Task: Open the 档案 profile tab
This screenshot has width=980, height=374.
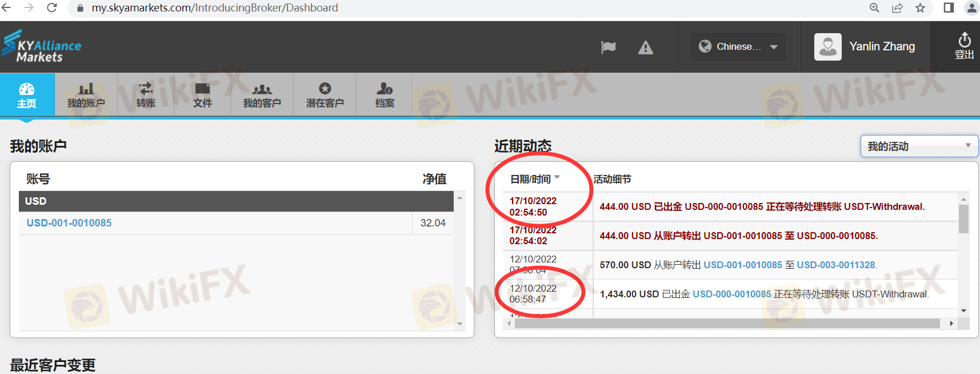Action: click(385, 95)
